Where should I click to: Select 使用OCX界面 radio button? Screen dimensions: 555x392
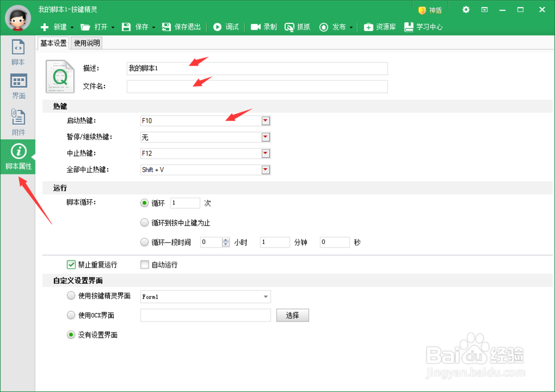click(x=71, y=315)
